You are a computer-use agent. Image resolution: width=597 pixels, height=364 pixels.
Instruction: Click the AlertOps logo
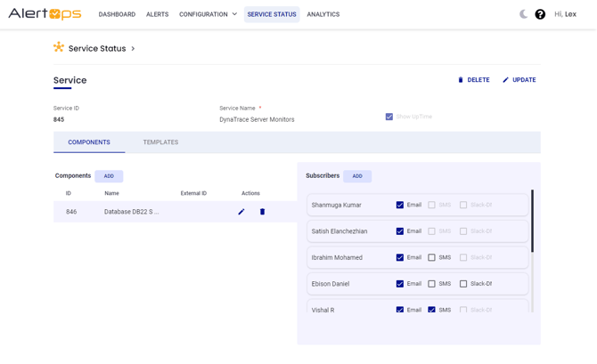[45, 14]
